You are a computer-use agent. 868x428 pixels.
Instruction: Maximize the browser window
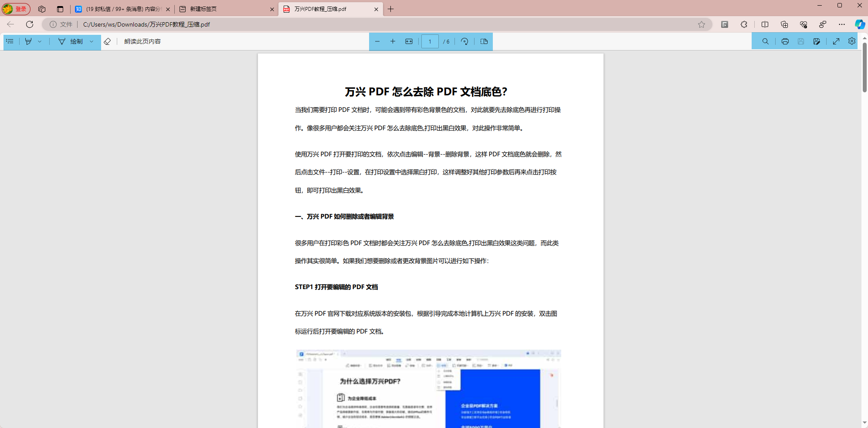[x=840, y=6]
